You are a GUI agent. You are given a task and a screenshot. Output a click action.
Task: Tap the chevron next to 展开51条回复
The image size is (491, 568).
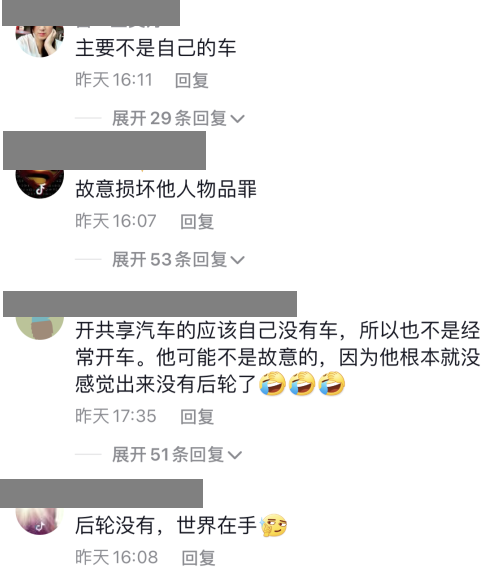234,455
